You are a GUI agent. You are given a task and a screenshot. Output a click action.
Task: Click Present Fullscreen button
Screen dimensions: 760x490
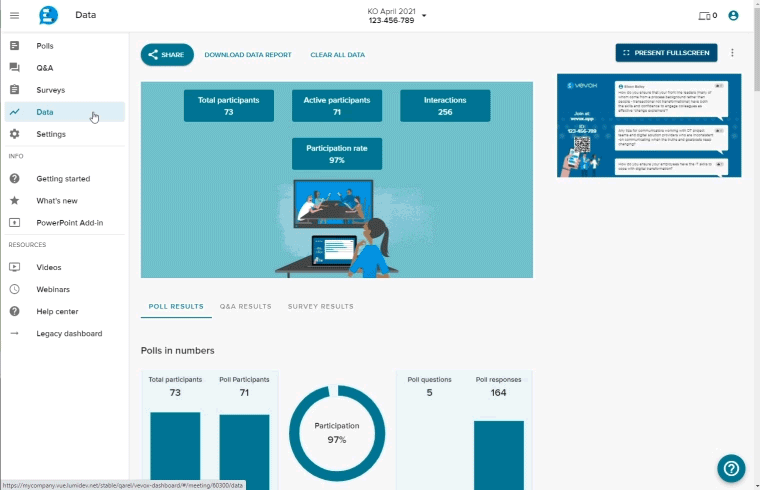(x=666, y=53)
